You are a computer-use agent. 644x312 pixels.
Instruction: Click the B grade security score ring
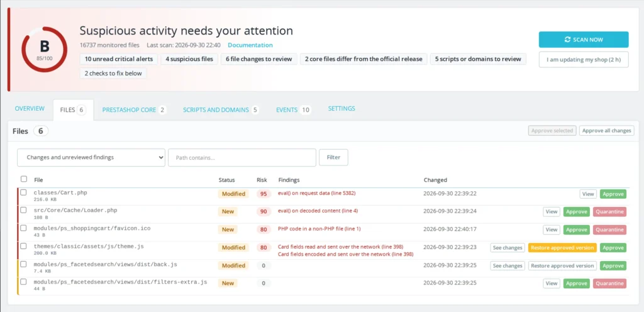coord(45,50)
